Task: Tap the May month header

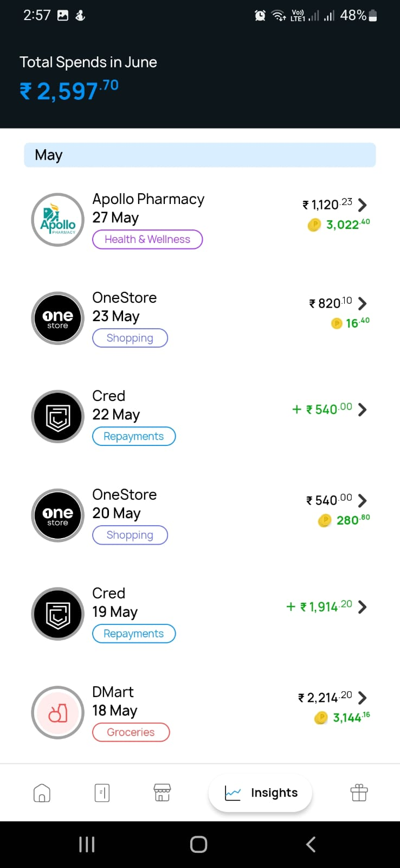Action: (x=199, y=155)
